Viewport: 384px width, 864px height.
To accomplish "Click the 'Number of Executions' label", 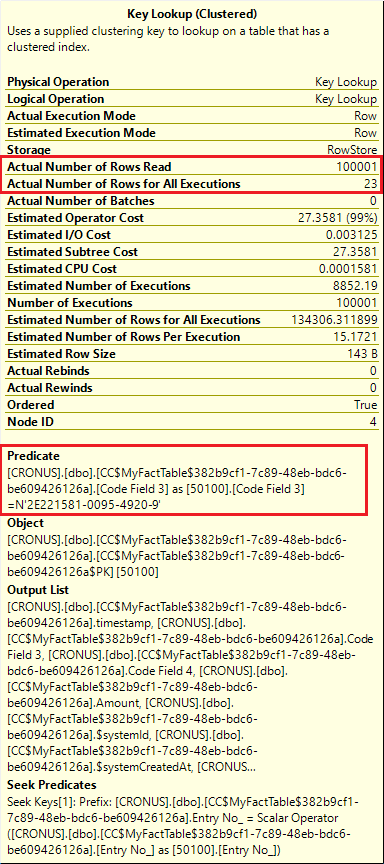I will 69,303.
